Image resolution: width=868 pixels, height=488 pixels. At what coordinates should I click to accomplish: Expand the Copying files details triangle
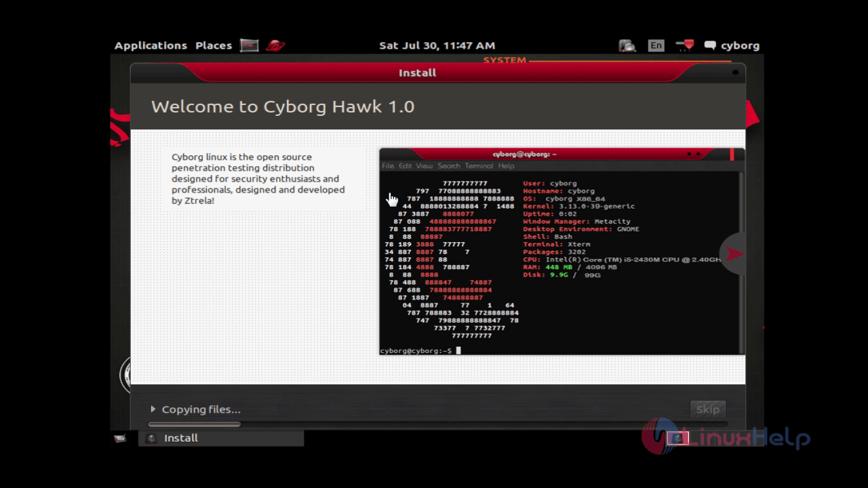153,409
